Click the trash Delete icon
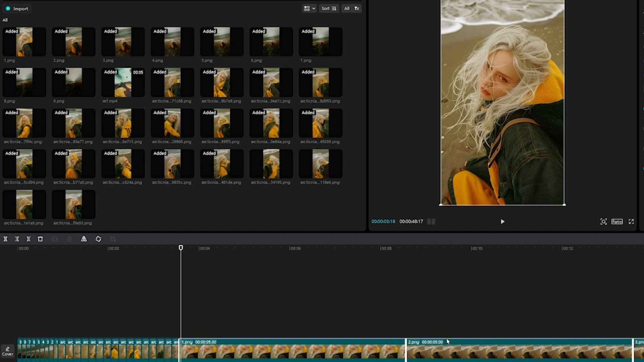The width and height of the screenshot is (644, 362). click(x=40, y=239)
